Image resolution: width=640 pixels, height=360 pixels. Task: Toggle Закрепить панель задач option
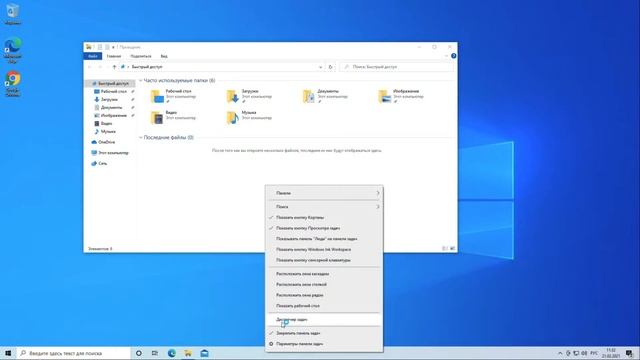[324, 333]
